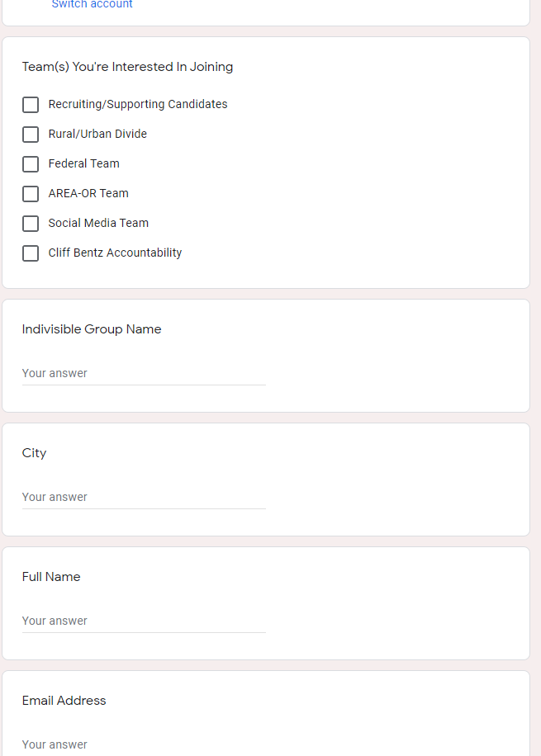Click the Switch account link
The height and width of the screenshot is (756, 541).
(x=92, y=5)
